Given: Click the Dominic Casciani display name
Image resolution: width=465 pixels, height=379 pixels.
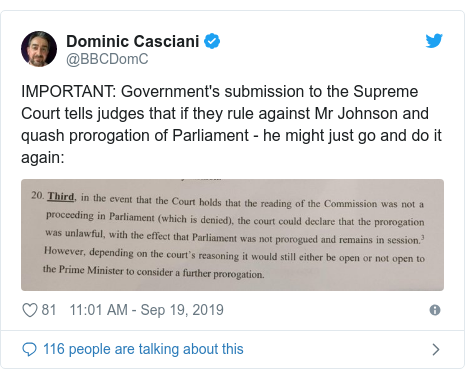Looking at the screenshot, I should (133, 41).
